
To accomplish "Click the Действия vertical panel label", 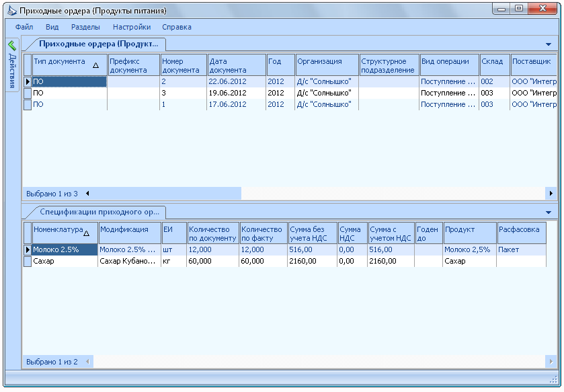I will [x=12, y=71].
